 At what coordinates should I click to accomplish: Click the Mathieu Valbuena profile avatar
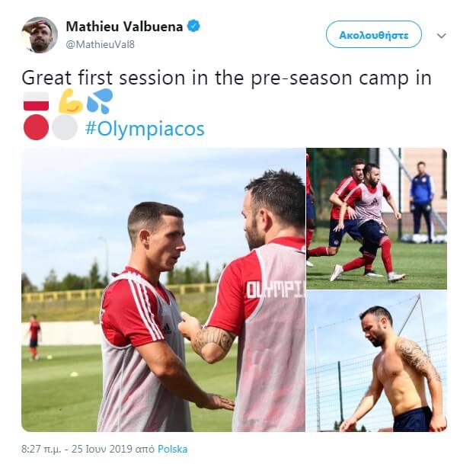click(40, 35)
